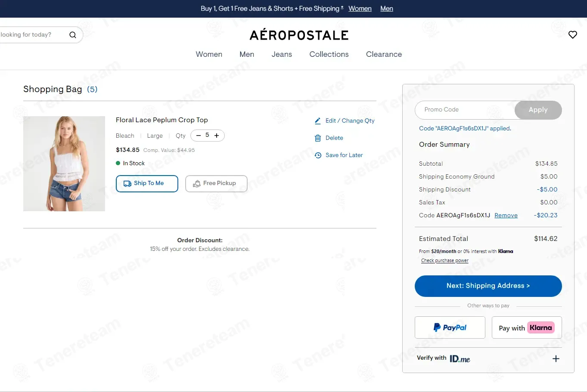This screenshot has height=392, width=587.
Task: Click the promo discount amount -$20.23
Action: 546,216
